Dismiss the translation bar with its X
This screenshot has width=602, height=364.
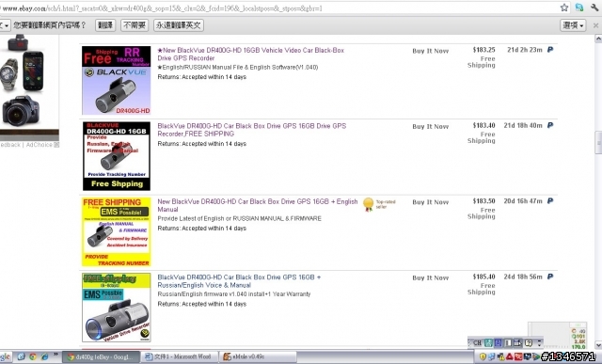point(595,25)
